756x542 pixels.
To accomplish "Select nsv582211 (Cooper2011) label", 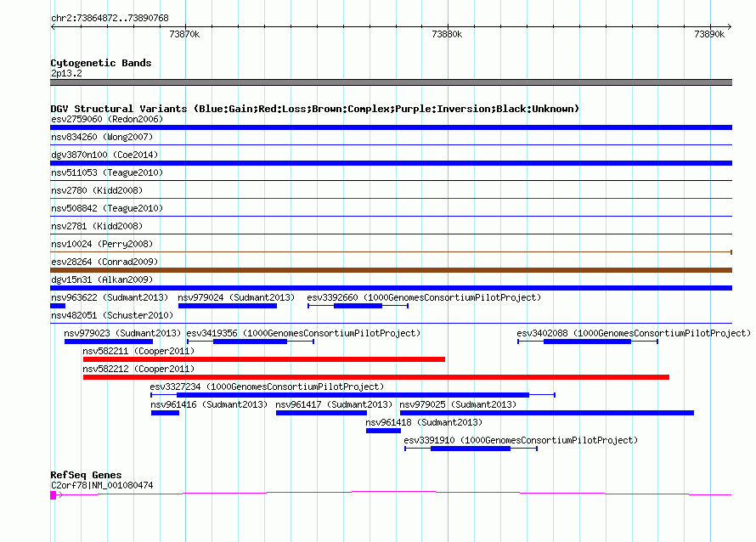I will pos(138,351).
